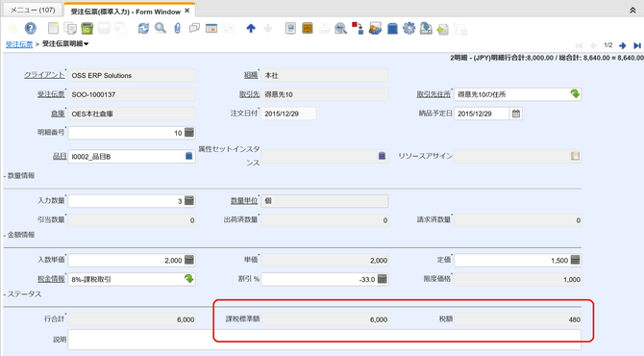Open the Requests toolbar icon
The height and width of the screenshot is (356, 644).
375,28
